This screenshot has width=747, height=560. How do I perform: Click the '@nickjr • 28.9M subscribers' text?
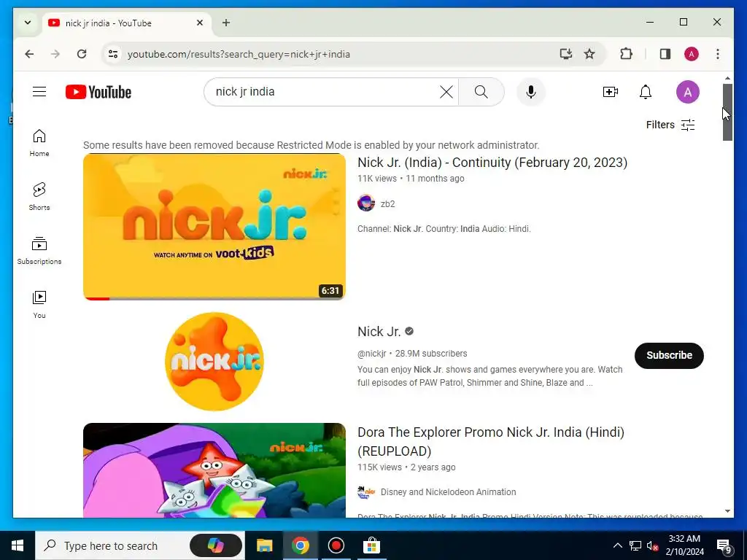[x=412, y=354]
